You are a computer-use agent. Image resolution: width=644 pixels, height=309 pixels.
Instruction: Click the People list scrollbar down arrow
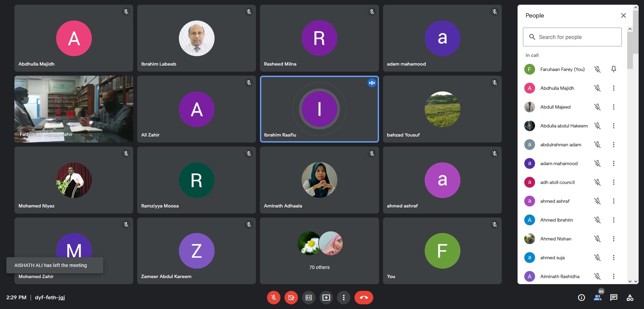630,281
